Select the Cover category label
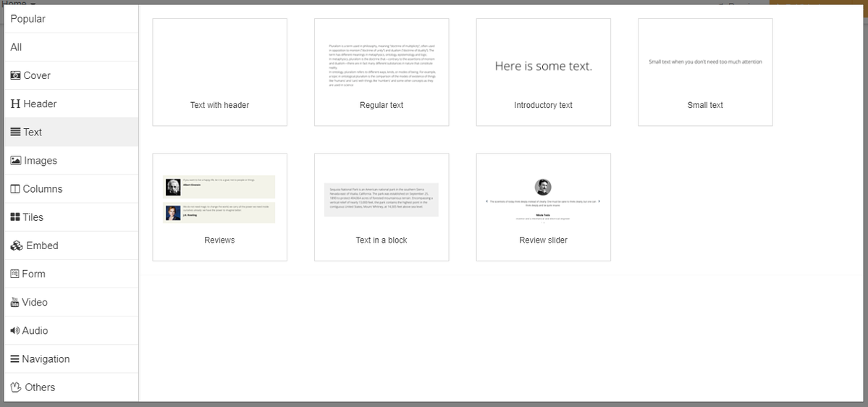The height and width of the screenshot is (407, 868). (36, 75)
